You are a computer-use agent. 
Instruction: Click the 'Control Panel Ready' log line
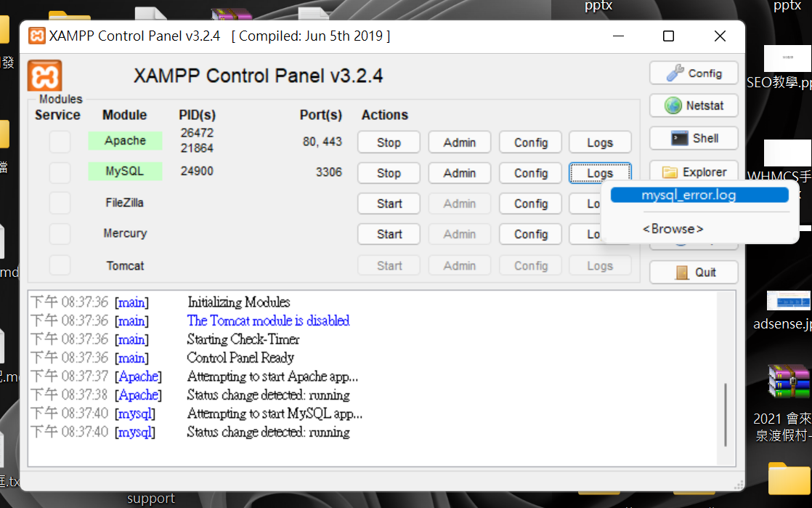(x=240, y=358)
